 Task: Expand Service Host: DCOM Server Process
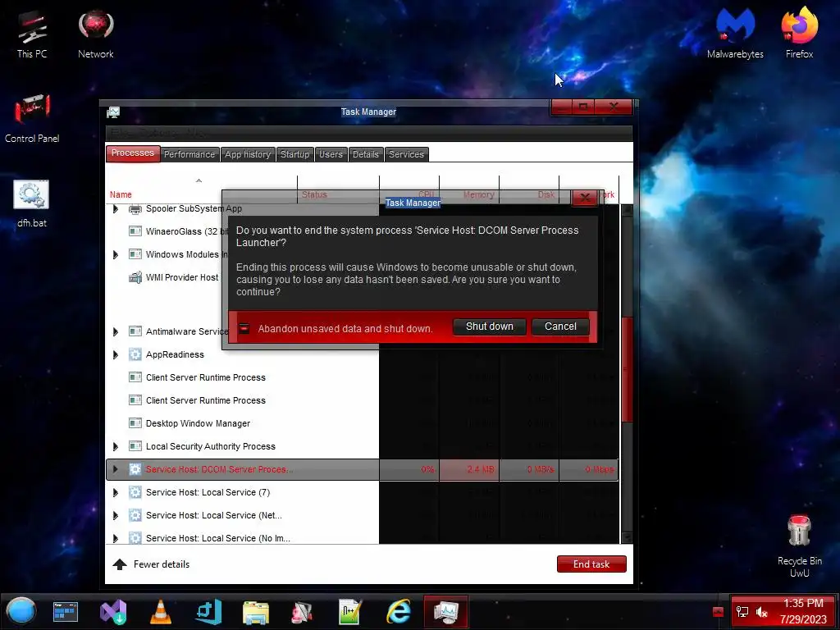pos(115,469)
